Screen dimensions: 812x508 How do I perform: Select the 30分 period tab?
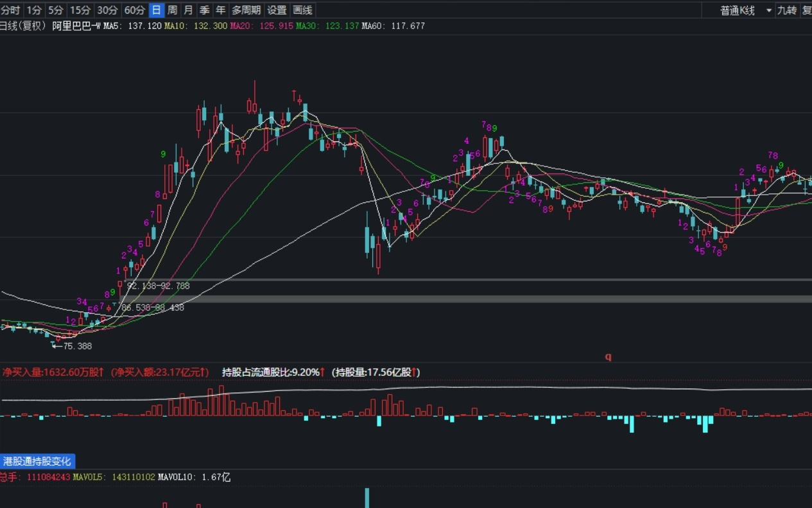tap(107, 10)
